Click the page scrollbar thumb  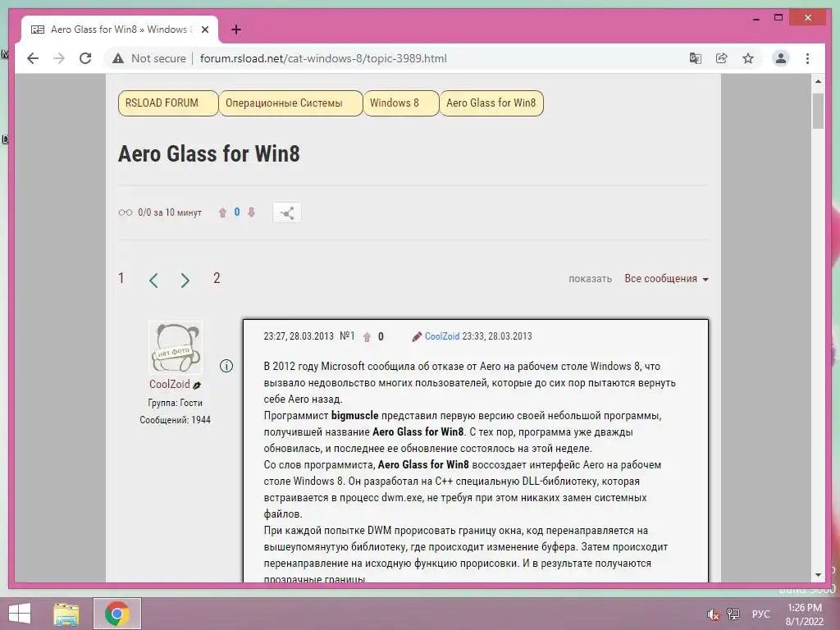(818, 111)
